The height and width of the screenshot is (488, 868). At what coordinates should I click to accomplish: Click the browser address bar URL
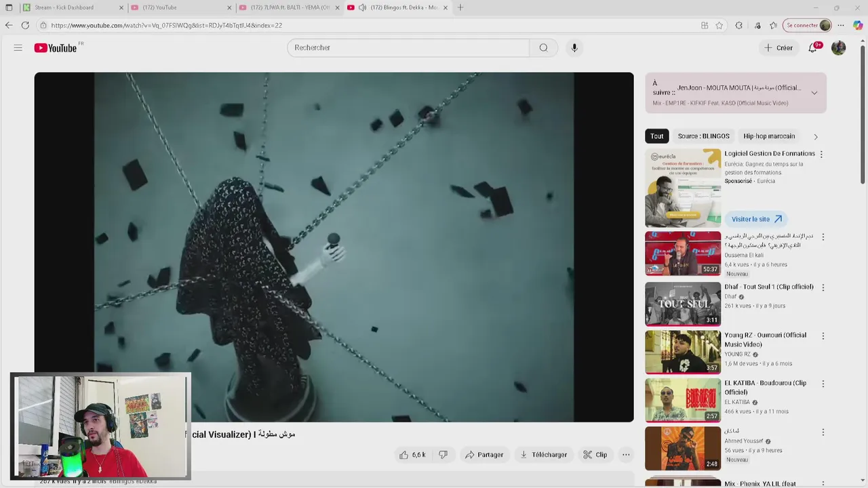[166, 25]
